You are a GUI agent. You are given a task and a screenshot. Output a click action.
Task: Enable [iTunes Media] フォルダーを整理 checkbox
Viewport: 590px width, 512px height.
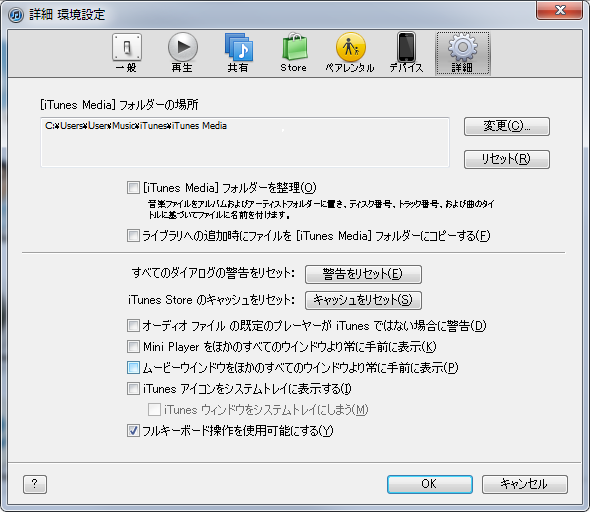pos(133,187)
